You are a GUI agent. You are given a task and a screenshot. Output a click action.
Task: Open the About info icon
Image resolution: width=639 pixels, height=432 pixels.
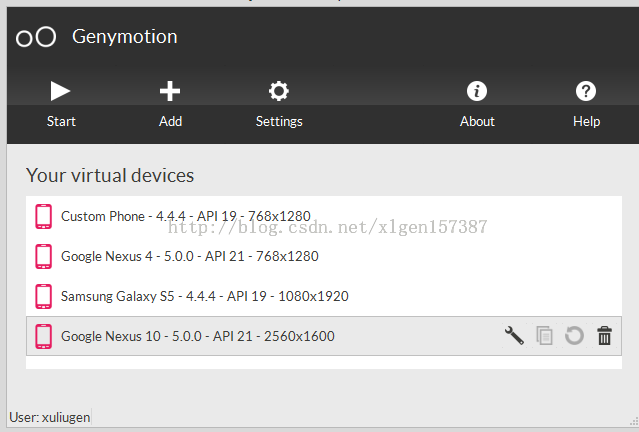click(477, 92)
